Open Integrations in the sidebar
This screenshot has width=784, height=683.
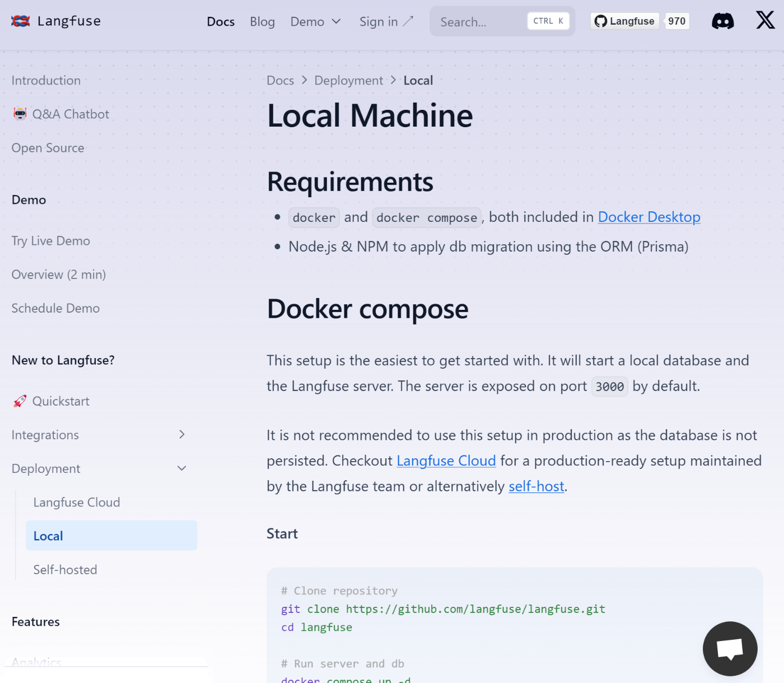coord(45,435)
